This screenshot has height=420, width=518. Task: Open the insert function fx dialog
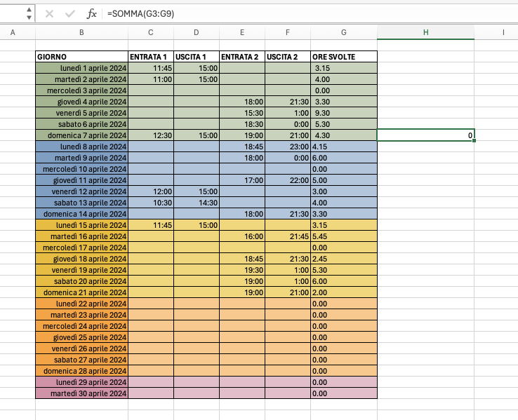pyautogui.click(x=91, y=14)
